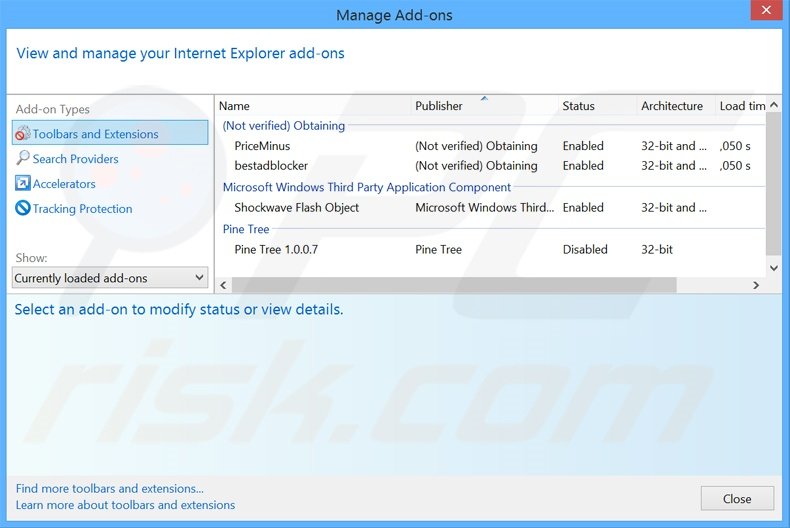Click the Close button
This screenshot has height=528, width=790.
click(x=737, y=498)
